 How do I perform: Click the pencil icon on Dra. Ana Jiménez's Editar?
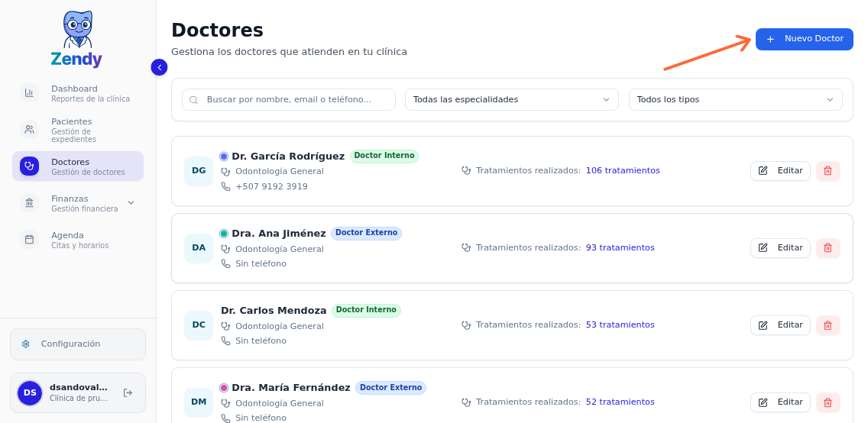tap(763, 247)
